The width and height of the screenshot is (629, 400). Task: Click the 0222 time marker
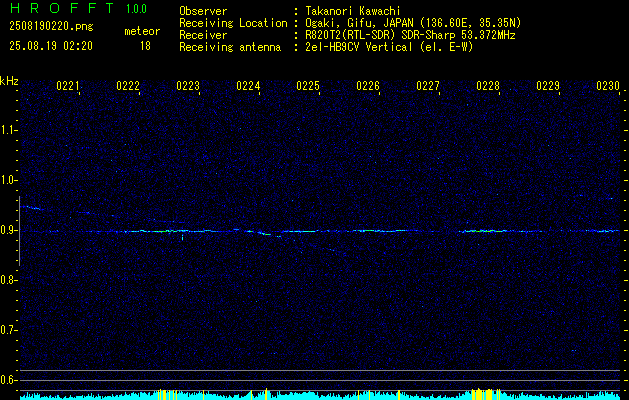(x=128, y=86)
